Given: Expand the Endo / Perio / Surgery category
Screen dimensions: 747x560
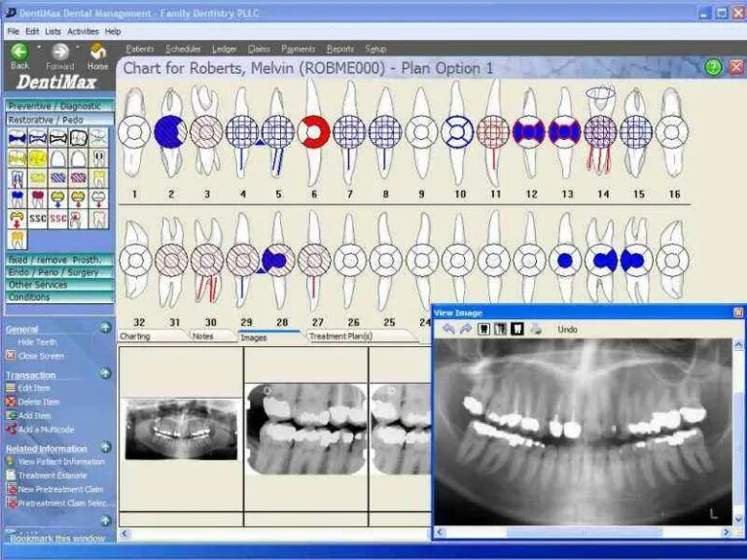Looking at the screenshot, I should (59, 272).
